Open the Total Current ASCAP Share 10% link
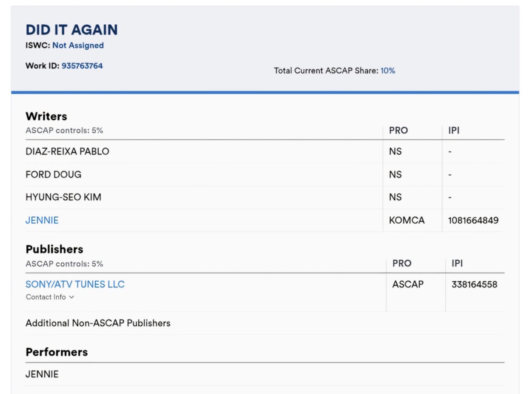The image size is (532, 394). pos(388,71)
